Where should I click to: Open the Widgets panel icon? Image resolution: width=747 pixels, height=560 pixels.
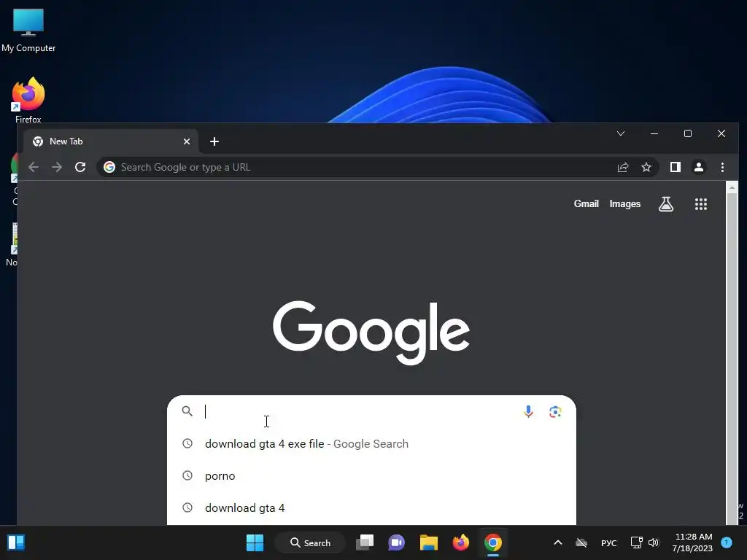coord(16,542)
